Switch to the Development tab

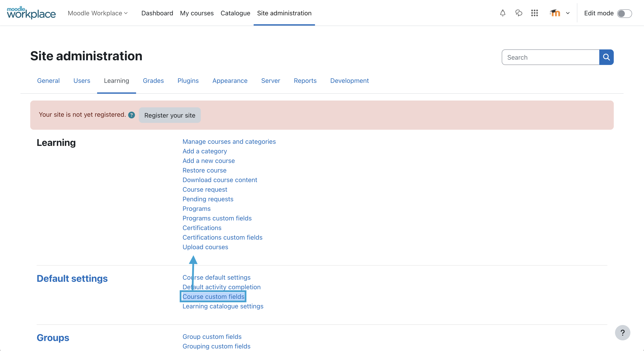pyautogui.click(x=349, y=81)
